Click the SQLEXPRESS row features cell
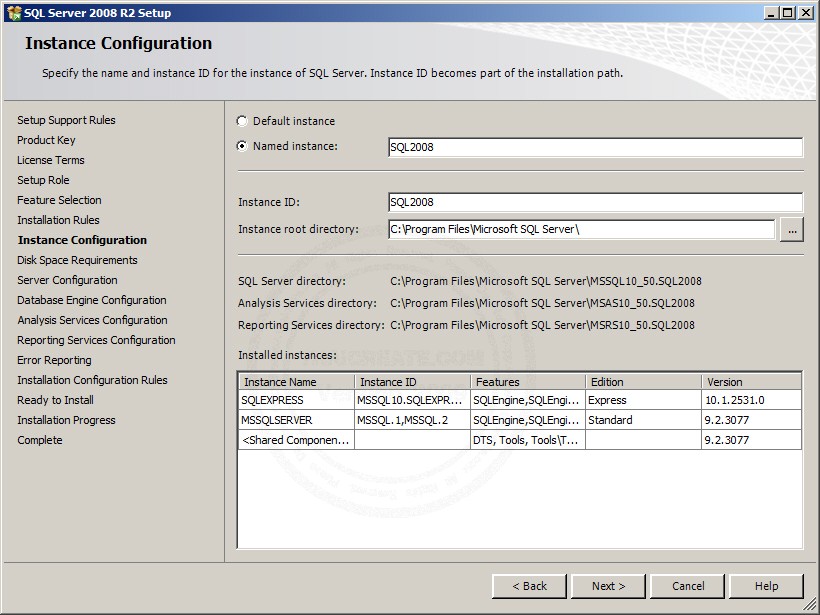Screen dimensions: 820x615 click(x=528, y=400)
